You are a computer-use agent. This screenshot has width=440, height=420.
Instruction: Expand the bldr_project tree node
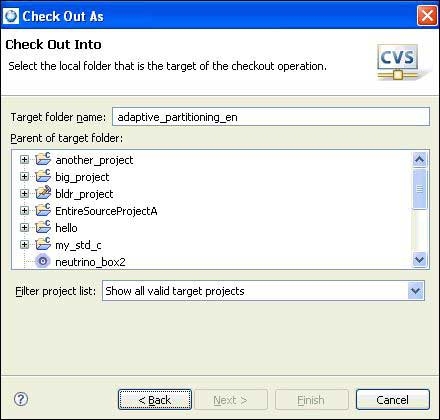pos(24,193)
